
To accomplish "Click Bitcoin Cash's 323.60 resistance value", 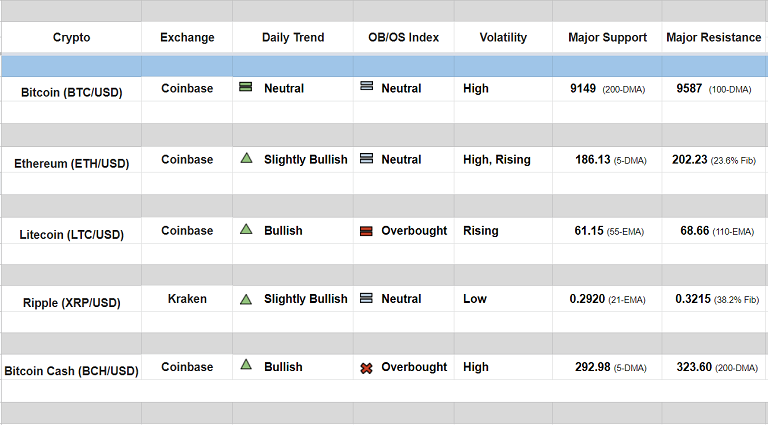I will click(x=693, y=367).
